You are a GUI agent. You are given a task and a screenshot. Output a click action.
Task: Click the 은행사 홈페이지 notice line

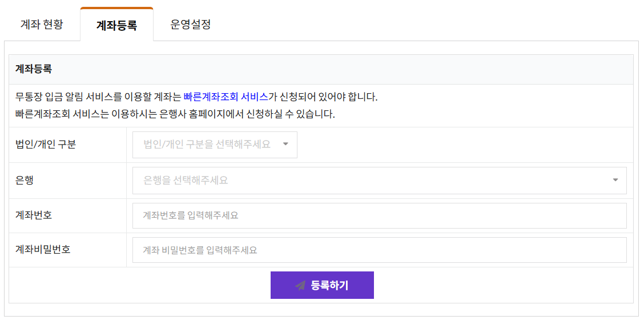[x=175, y=114]
